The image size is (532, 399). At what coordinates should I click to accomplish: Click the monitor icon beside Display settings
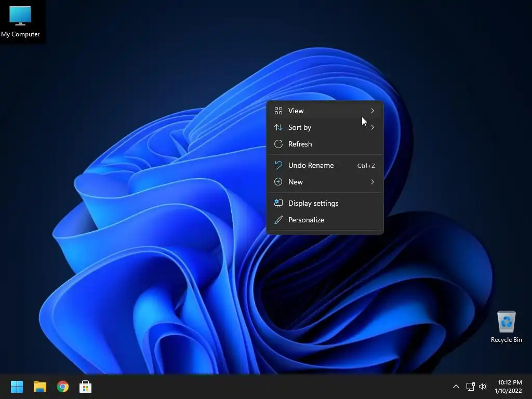click(x=278, y=203)
